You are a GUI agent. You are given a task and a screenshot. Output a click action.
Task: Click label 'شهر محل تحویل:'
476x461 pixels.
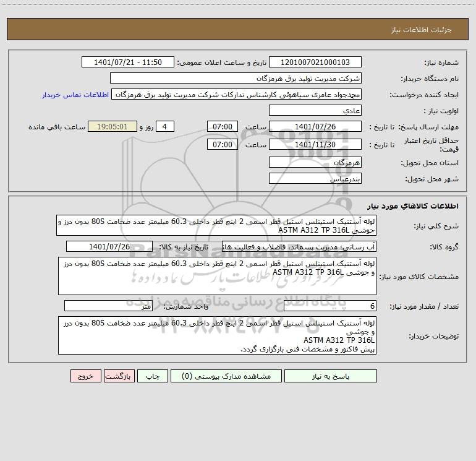(x=431, y=179)
